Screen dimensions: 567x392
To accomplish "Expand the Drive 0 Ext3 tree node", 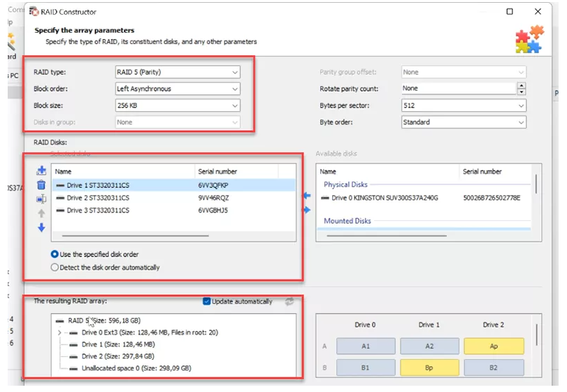I will point(59,333).
